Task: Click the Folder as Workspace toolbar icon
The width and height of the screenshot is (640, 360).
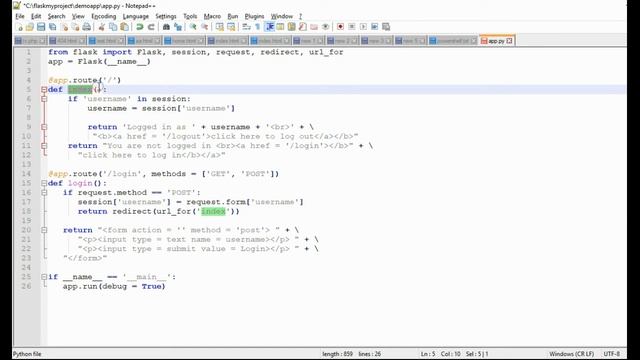Action: (x=314, y=27)
